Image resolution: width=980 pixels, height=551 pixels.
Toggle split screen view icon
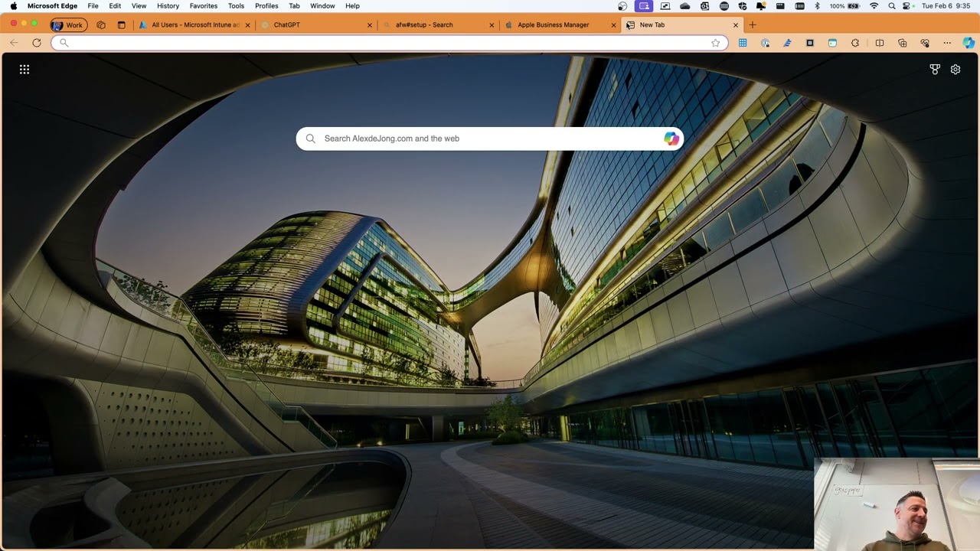point(880,43)
